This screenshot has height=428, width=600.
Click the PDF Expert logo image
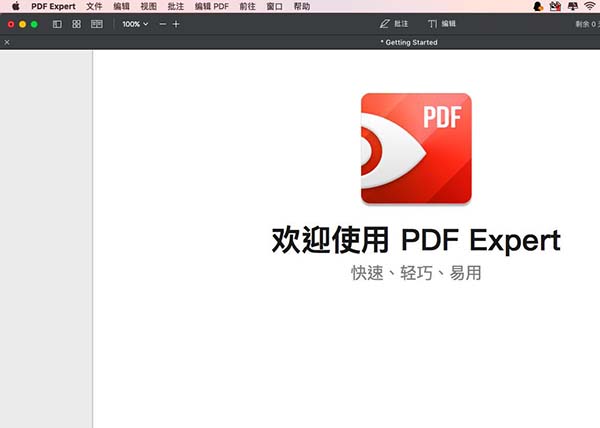click(416, 149)
